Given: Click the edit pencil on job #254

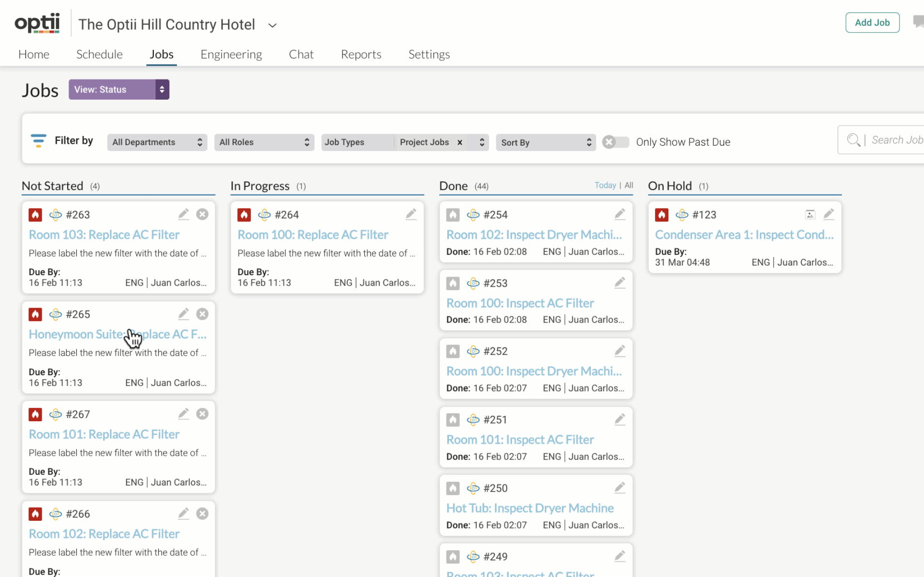Looking at the screenshot, I should [x=620, y=214].
